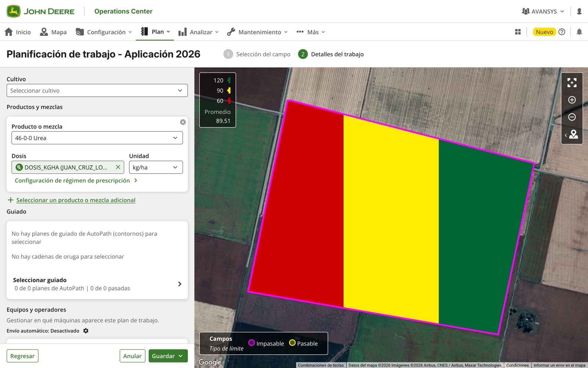Image resolution: width=588 pixels, height=368 pixels.
Task: Open the Inicio home page
Action: (18, 32)
